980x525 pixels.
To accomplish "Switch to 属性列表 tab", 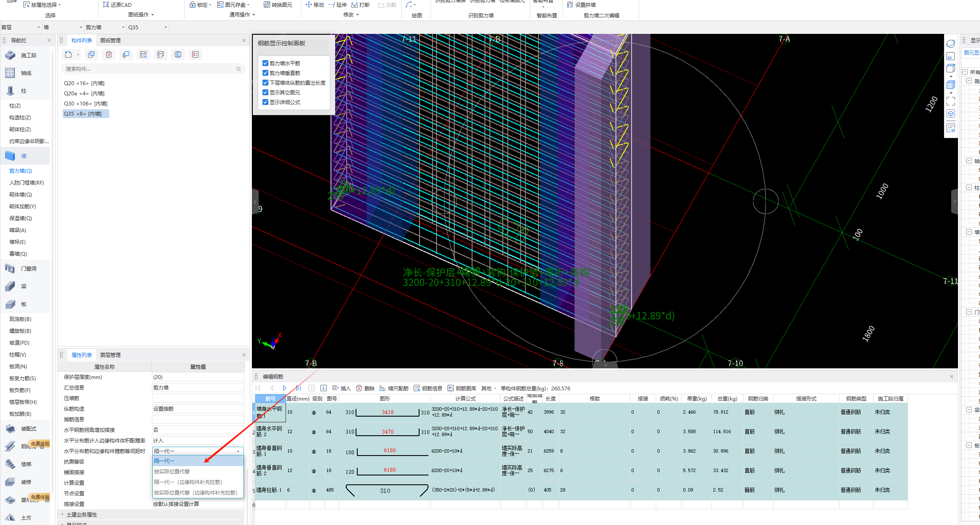I will point(82,355).
